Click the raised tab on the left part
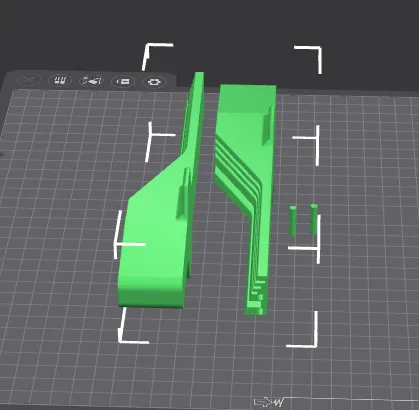This screenshot has width=419, height=410. tap(183, 193)
